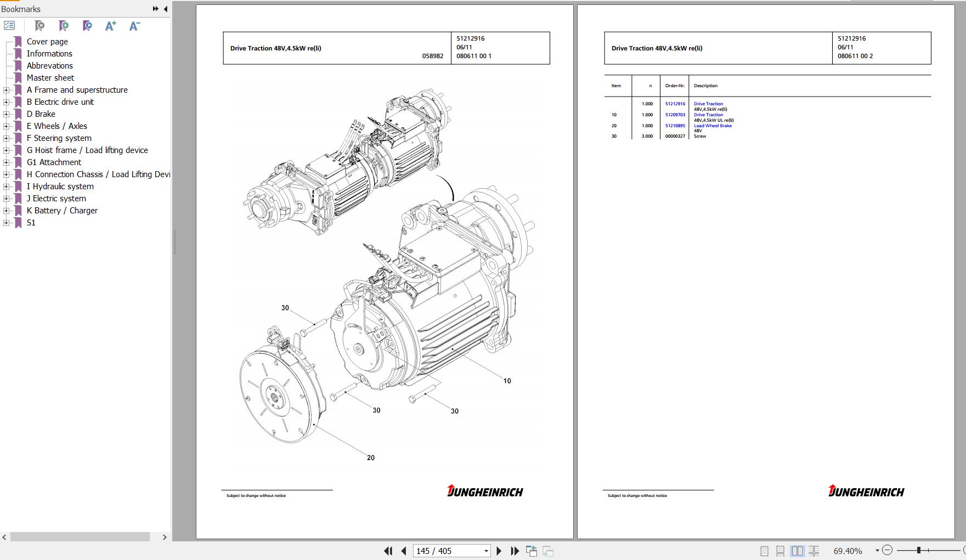Click the add new bookmark icon
966x560 pixels.
click(x=64, y=26)
